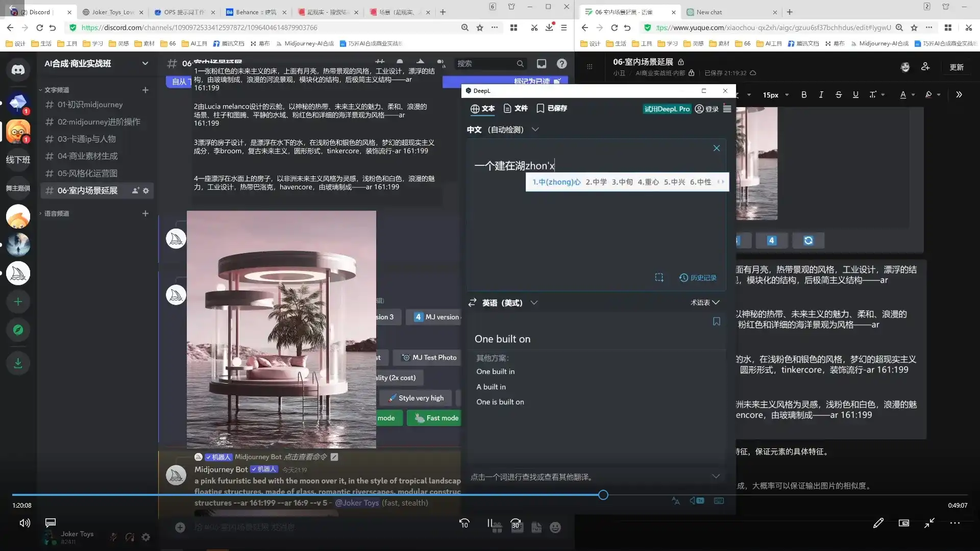Screen dimensions: 980x551
Task: Select the screenshot capture tool in DeepL
Action: 659,278
